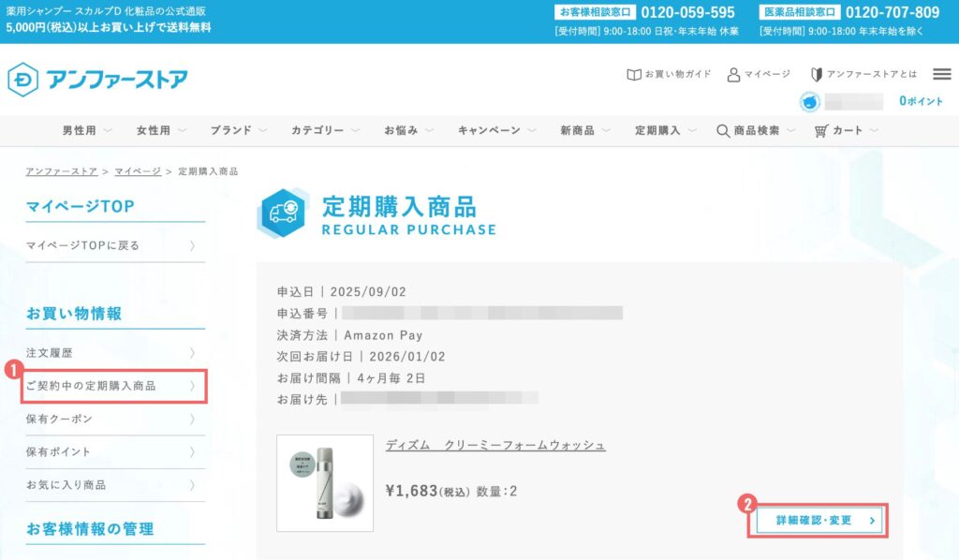Expand the キャンペーン dropdown chevron

click(x=532, y=130)
